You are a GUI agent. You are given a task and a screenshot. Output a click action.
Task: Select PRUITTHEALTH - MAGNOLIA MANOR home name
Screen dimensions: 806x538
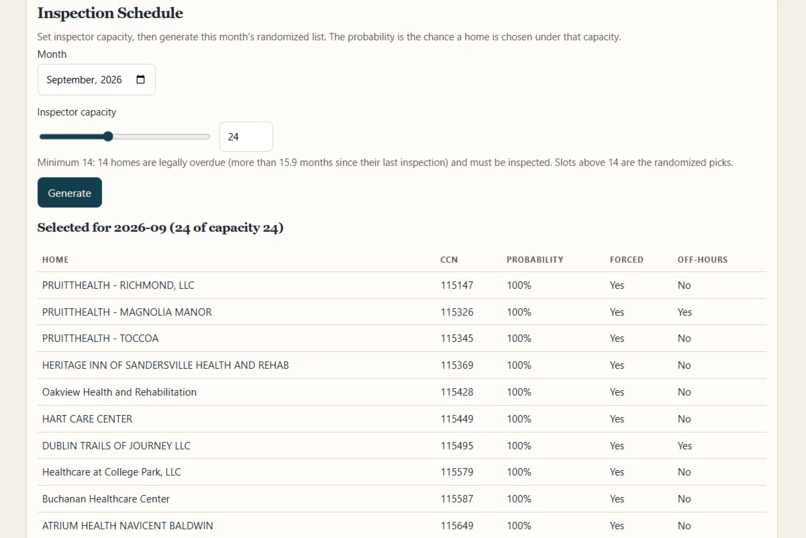click(x=127, y=312)
